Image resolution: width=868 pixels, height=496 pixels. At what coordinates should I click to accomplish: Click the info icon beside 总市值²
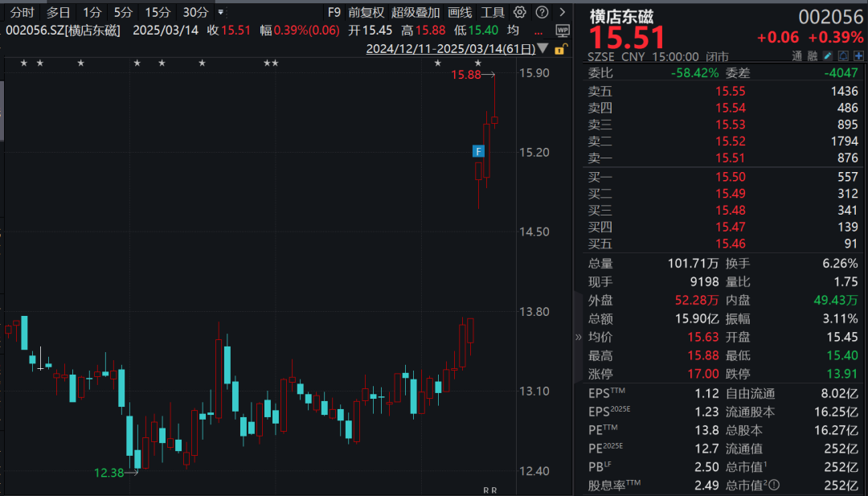(774, 486)
